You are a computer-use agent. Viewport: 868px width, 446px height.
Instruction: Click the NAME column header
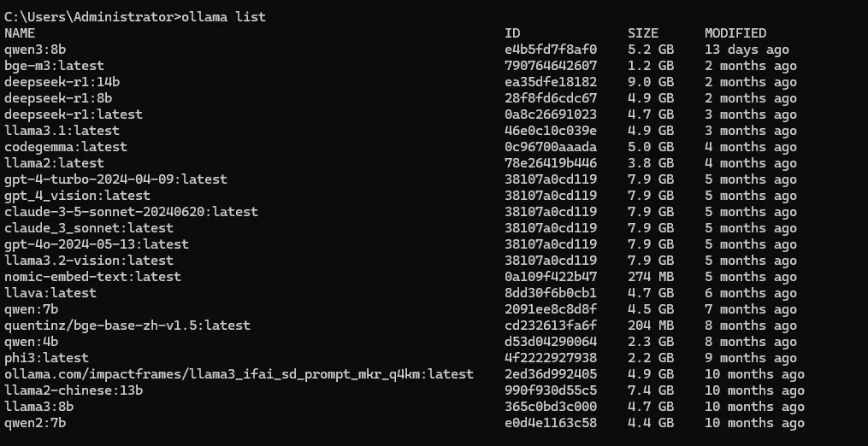(x=20, y=33)
